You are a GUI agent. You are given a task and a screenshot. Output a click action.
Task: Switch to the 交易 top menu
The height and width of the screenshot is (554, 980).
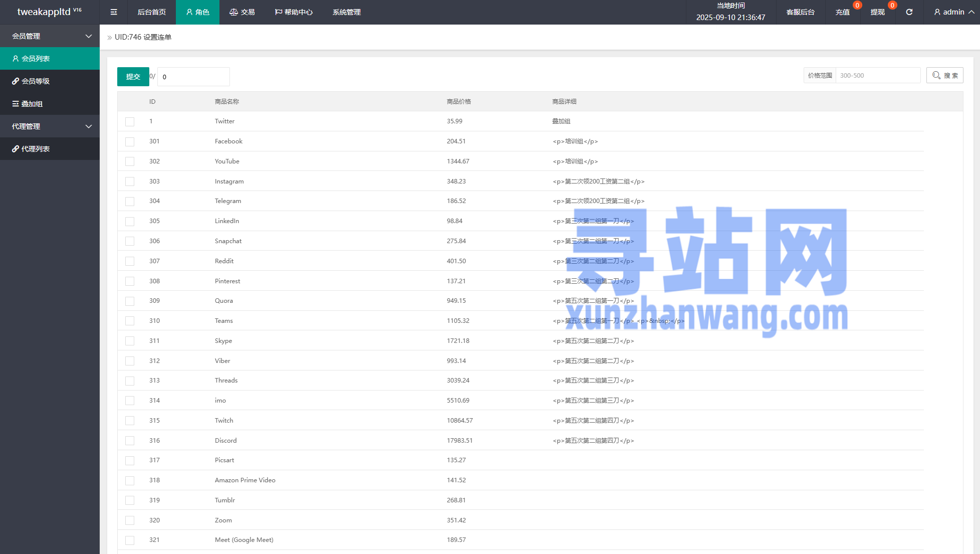pos(242,12)
